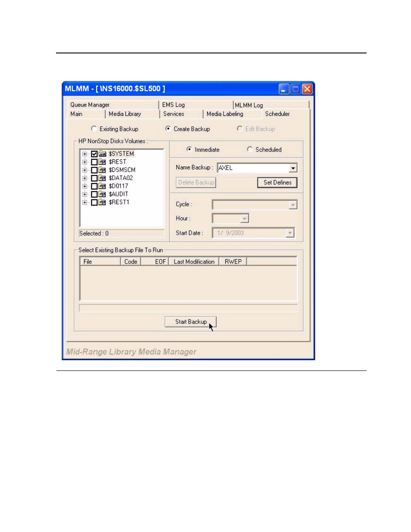
Task: Expand the $AUDIT tree node
Action: [x=85, y=194]
